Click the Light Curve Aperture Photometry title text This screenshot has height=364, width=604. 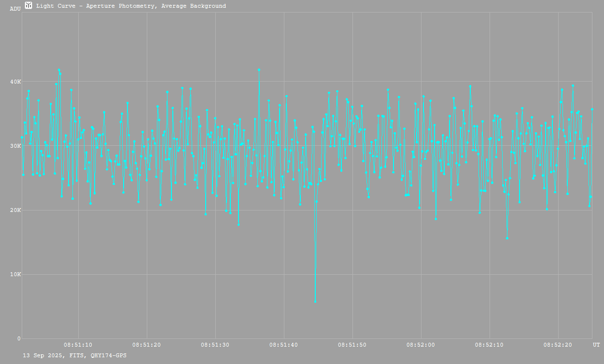click(131, 6)
